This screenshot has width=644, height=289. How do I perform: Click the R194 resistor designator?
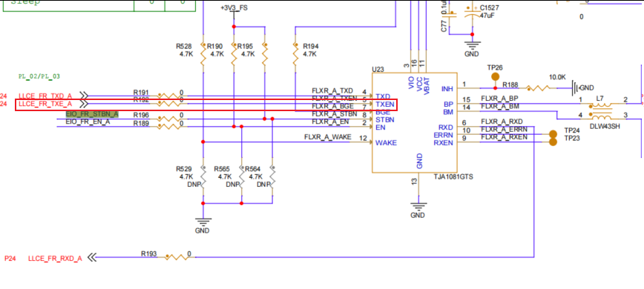(x=310, y=47)
